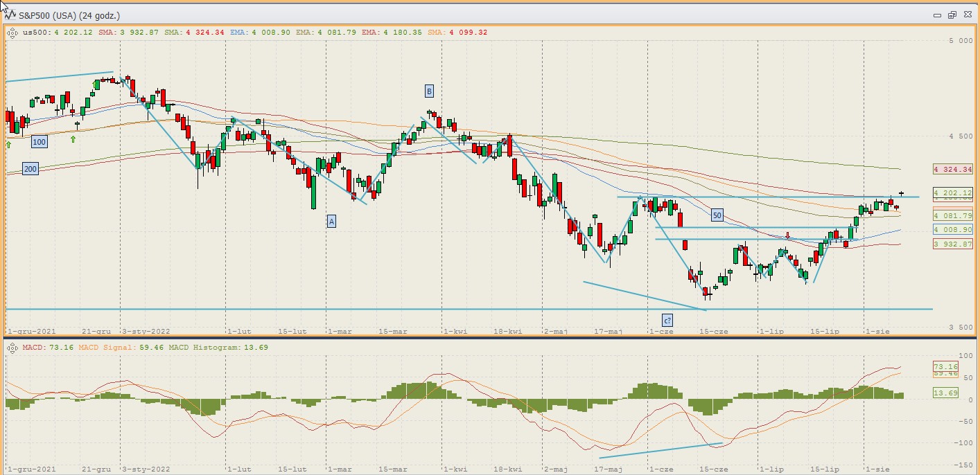Click the green up arrow near 21-gru peak
The width and height of the screenshot is (980, 475).
(96, 85)
